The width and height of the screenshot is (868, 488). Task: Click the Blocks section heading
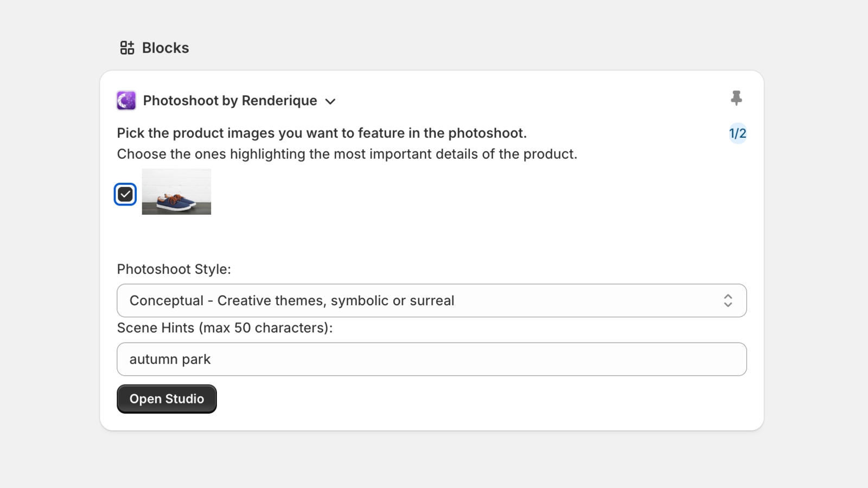click(x=165, y=48)
